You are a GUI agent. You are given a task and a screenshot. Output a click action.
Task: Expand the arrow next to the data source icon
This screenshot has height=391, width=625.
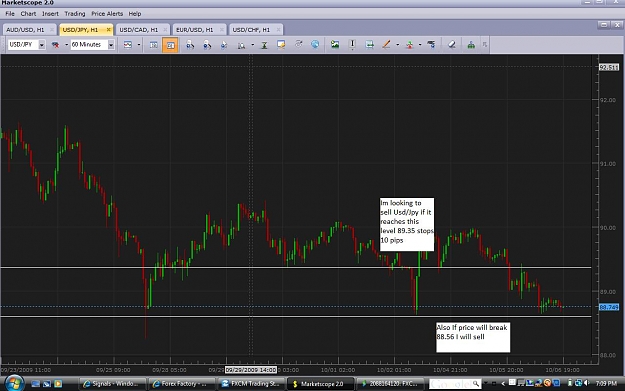(x=66, y=45)
